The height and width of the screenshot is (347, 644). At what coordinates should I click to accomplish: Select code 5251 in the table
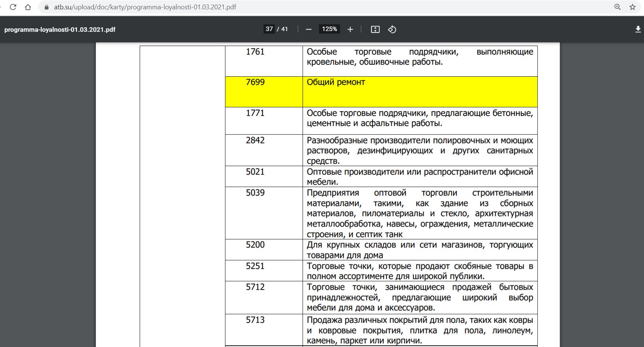coord(255,266)
